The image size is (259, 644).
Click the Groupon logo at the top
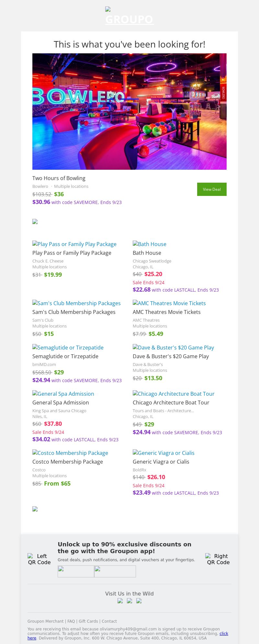click(x=129, y=16)
